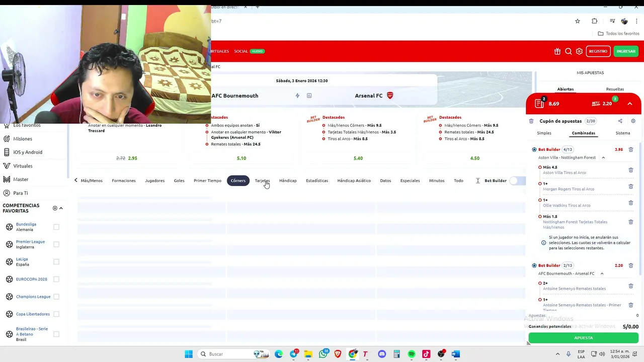Open the Hándicap market tab
Image resolution: width=644 pixels, height=362 pixels.
click(288, 180)
